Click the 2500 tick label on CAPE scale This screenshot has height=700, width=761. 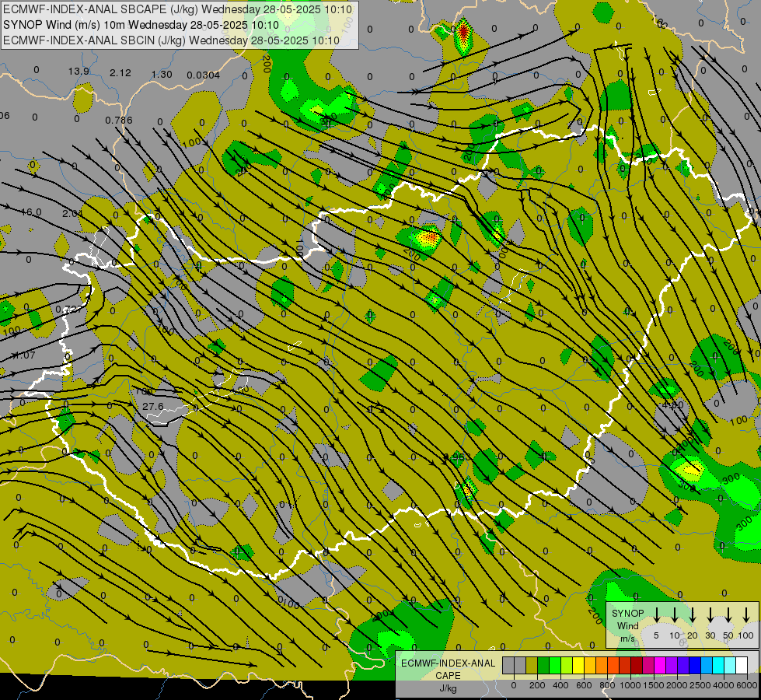pos(700,685)
